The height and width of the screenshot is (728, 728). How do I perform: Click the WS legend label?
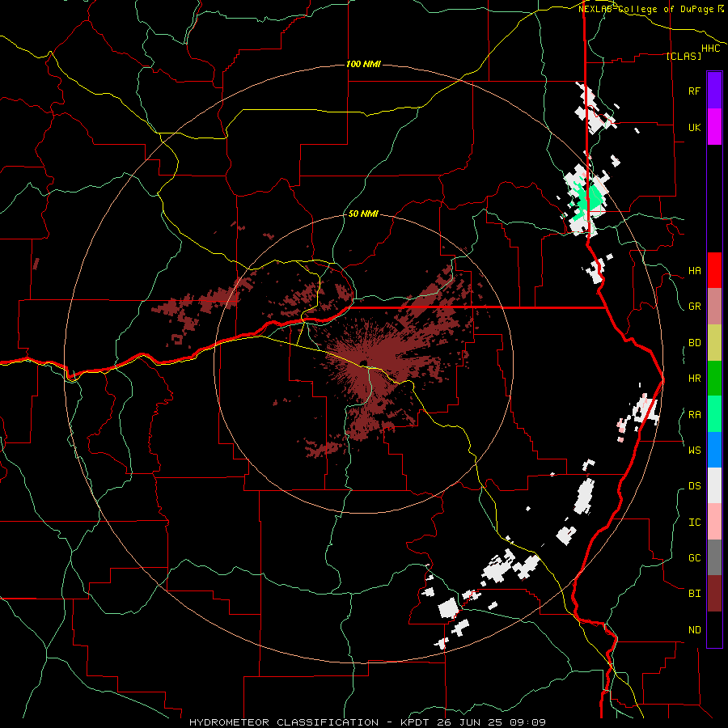pyautogui.click(x=694, y=450)
